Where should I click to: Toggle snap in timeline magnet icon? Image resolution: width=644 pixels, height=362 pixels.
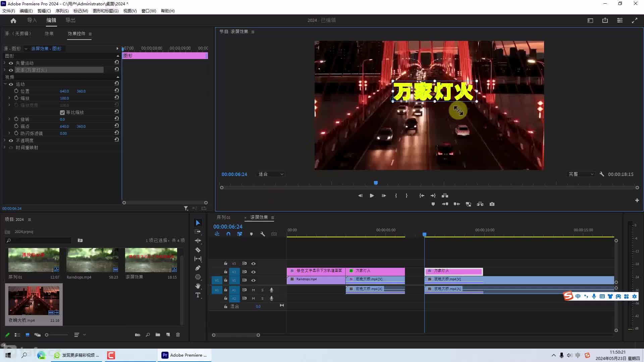228,234
